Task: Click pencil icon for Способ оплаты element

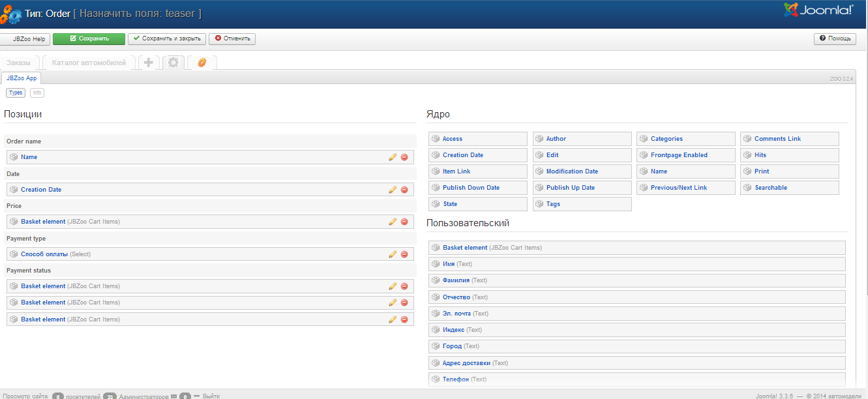Action: point(393,254)
